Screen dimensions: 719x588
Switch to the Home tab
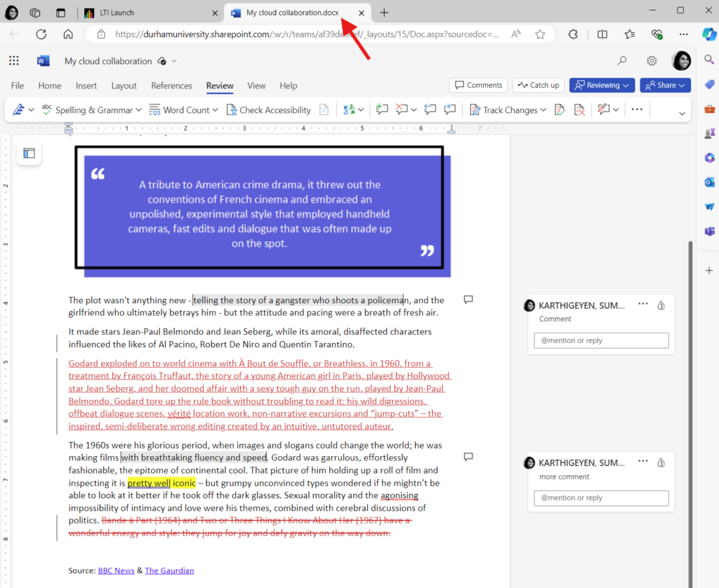click(50, 86)
